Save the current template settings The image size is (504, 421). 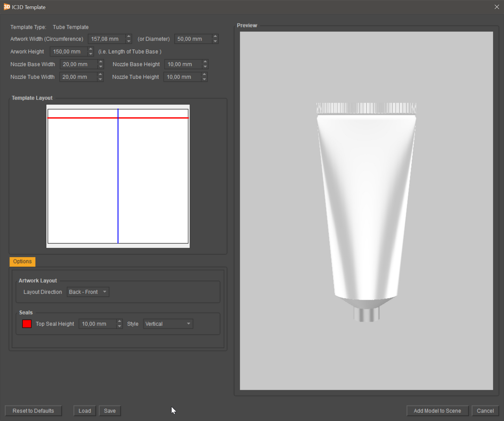[110, 411]
